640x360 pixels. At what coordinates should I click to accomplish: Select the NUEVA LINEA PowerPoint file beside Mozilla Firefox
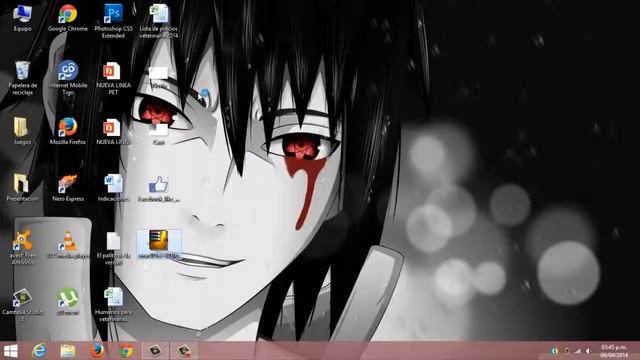click(113, 131)
